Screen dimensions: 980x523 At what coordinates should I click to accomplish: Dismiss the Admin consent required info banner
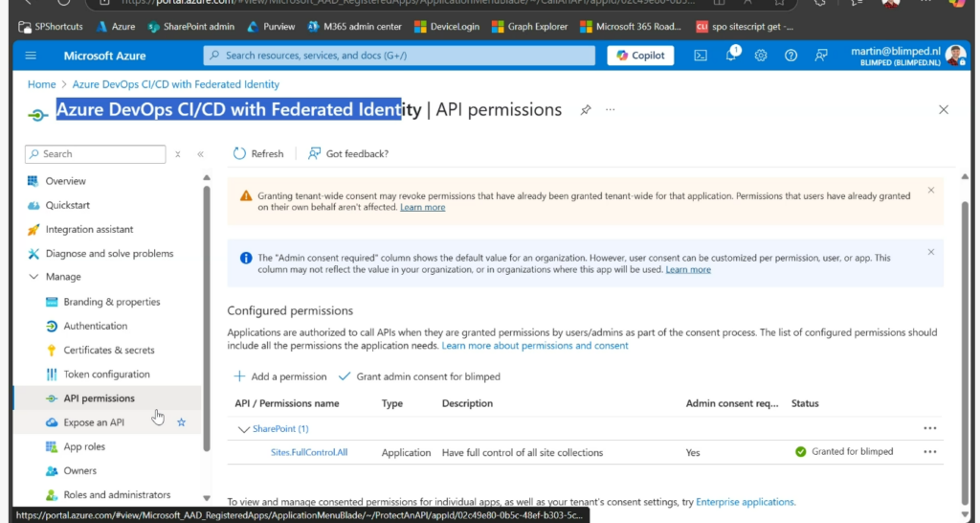pos(930,252)
